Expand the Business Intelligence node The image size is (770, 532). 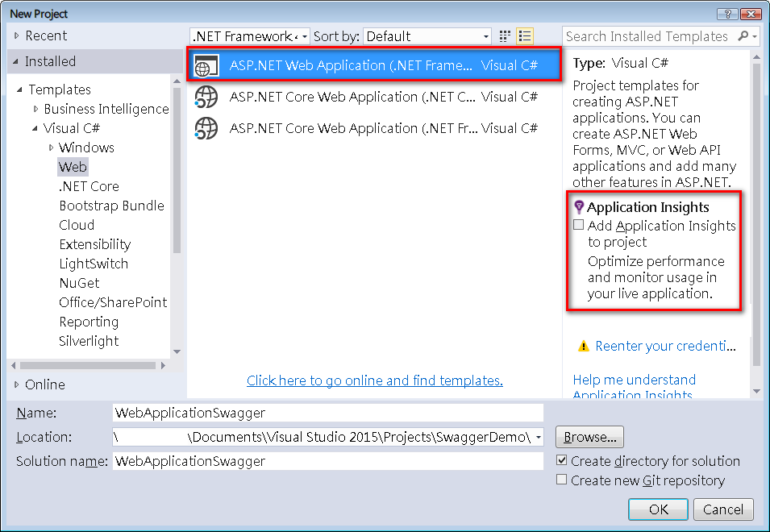[35, 109]
